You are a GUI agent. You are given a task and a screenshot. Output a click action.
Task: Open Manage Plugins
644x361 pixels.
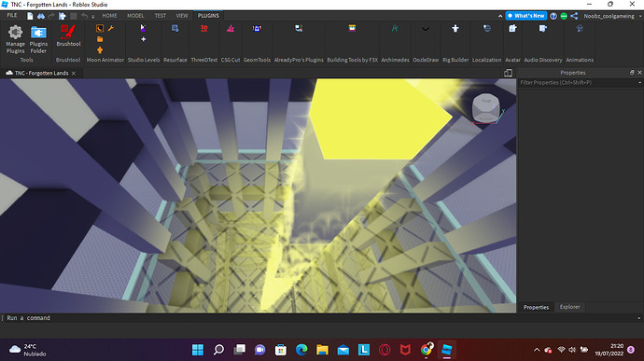15,39
